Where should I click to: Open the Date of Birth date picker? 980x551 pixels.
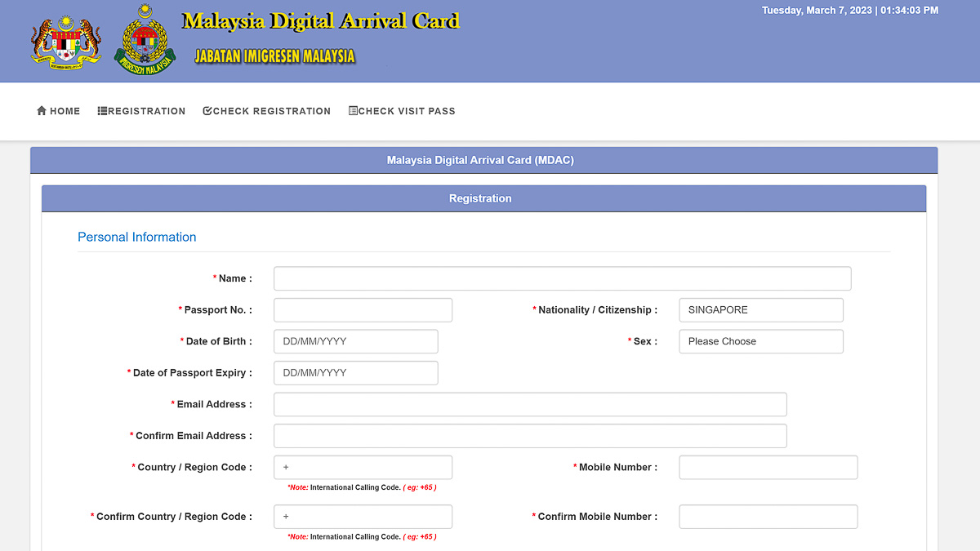[x=355, y=341]
